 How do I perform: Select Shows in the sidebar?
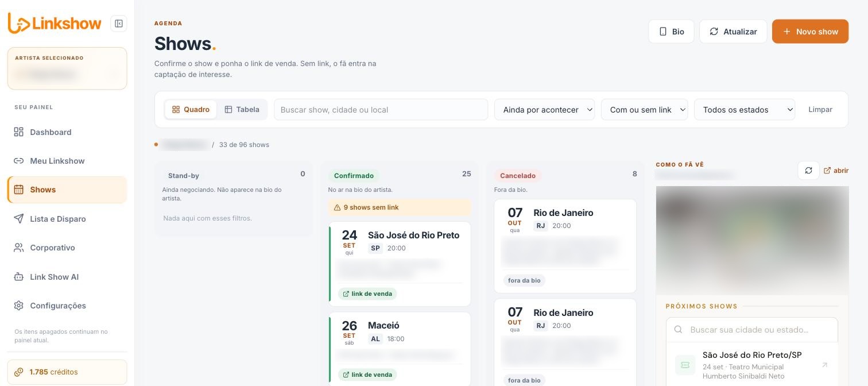pos(67,190)
